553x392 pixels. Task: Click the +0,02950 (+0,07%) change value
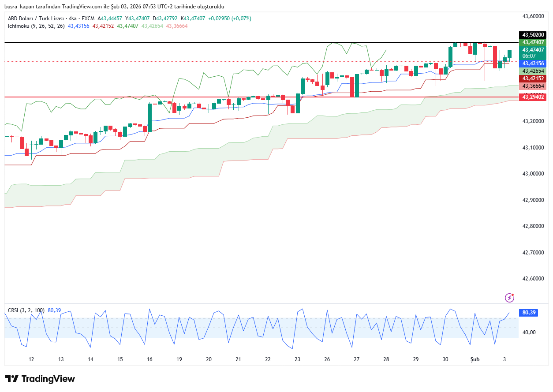pos(229,19)
